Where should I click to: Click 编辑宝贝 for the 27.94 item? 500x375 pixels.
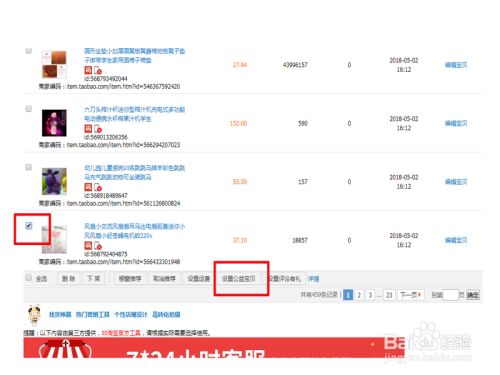456,65
